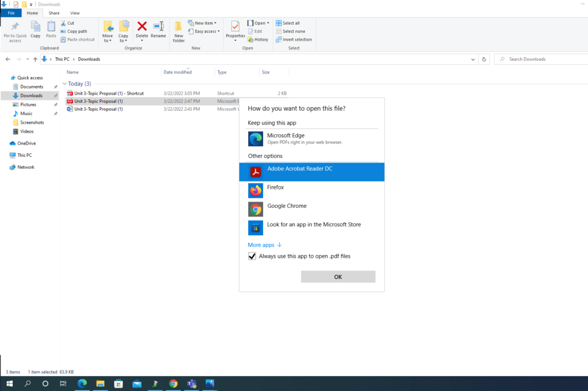Open recent locations dropdown arrow
The image size is (588, 391).
(28, 59)
